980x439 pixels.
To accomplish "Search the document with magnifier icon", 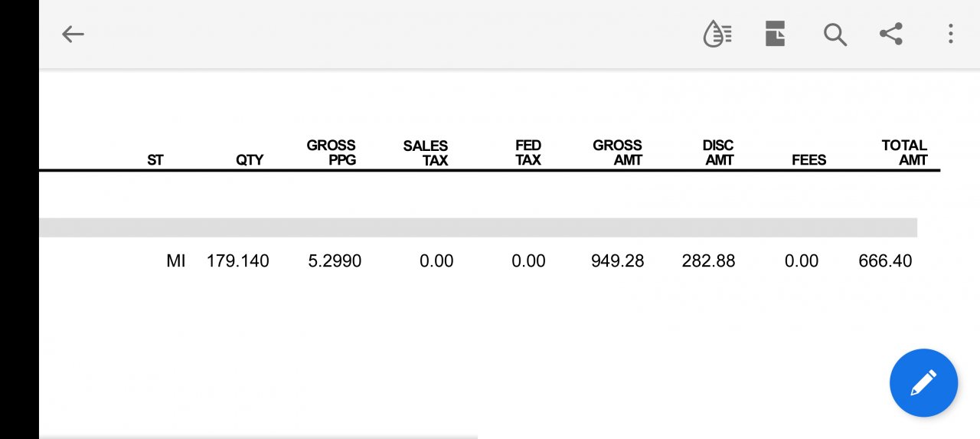I will tap(835, 34).
